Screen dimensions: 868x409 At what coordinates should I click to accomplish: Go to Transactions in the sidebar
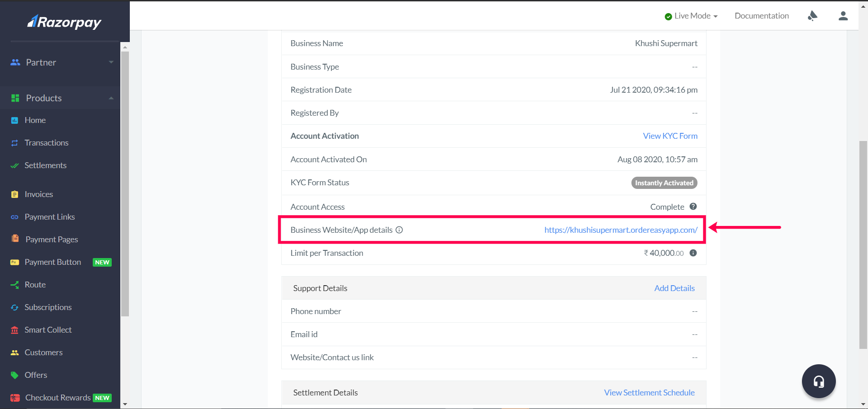pos(46,143)
